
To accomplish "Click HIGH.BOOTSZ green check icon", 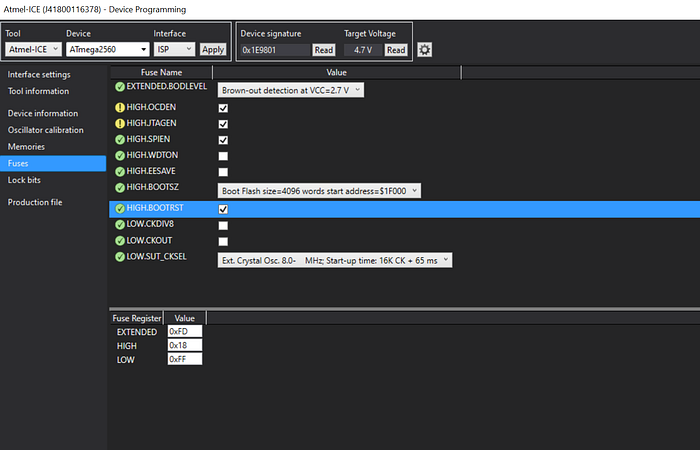I will (120, 188).
